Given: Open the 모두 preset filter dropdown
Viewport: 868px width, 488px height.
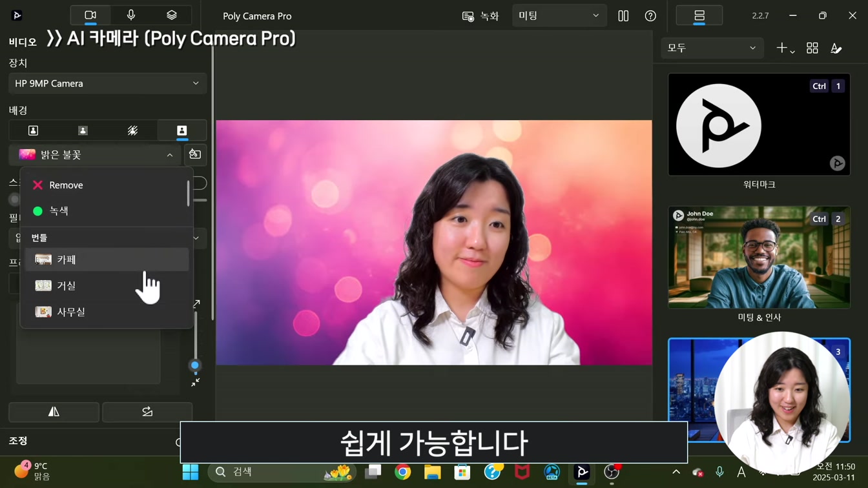Looking at the screenshot, I should 712,48.
